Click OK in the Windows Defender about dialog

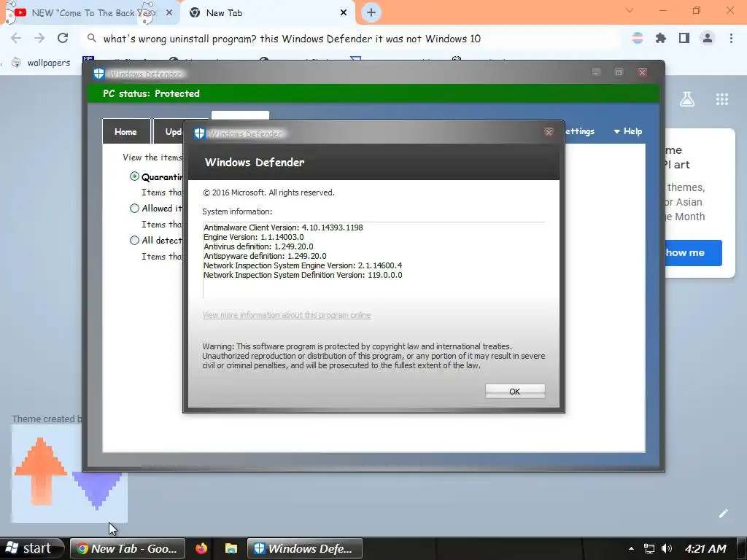514,391
